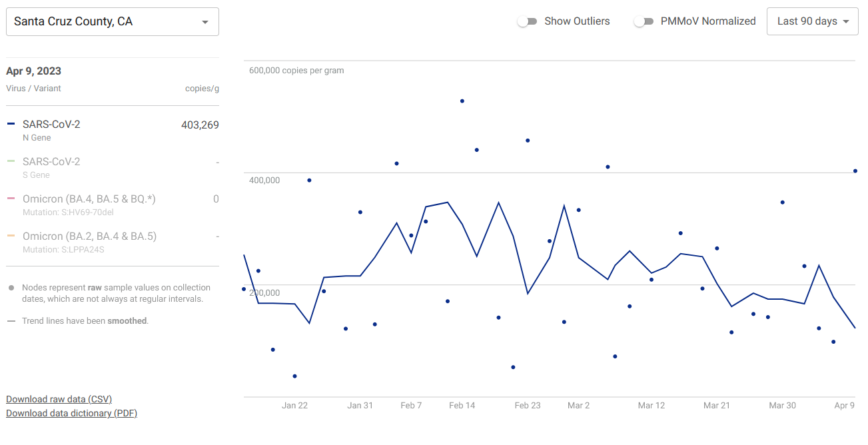This screenshot has width=868, height=445.
Task: Click the pink HV69-70del legend dash
Action: 11,199
